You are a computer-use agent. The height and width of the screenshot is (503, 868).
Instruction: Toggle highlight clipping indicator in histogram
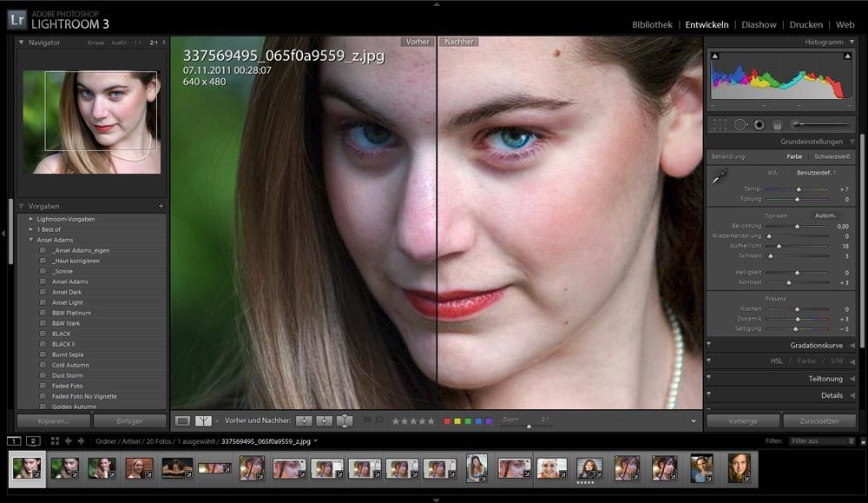click(x=847, y=56)
